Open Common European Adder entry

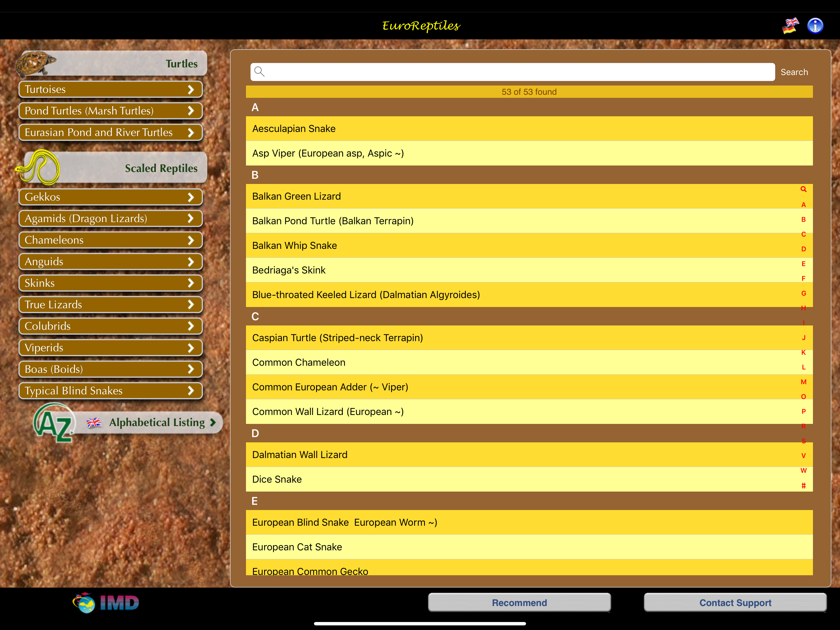529,387
